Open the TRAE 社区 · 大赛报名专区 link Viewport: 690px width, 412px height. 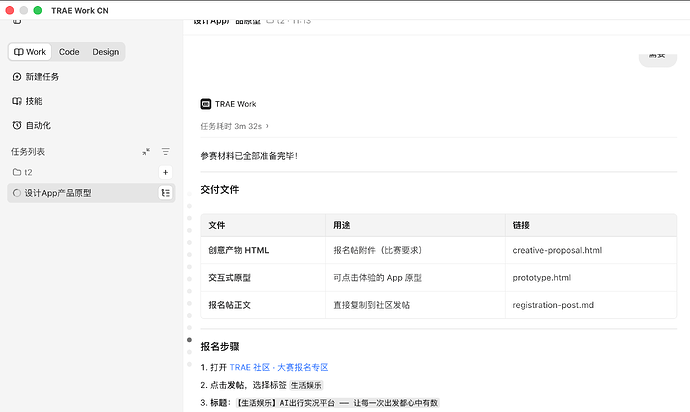pos(279,367)
